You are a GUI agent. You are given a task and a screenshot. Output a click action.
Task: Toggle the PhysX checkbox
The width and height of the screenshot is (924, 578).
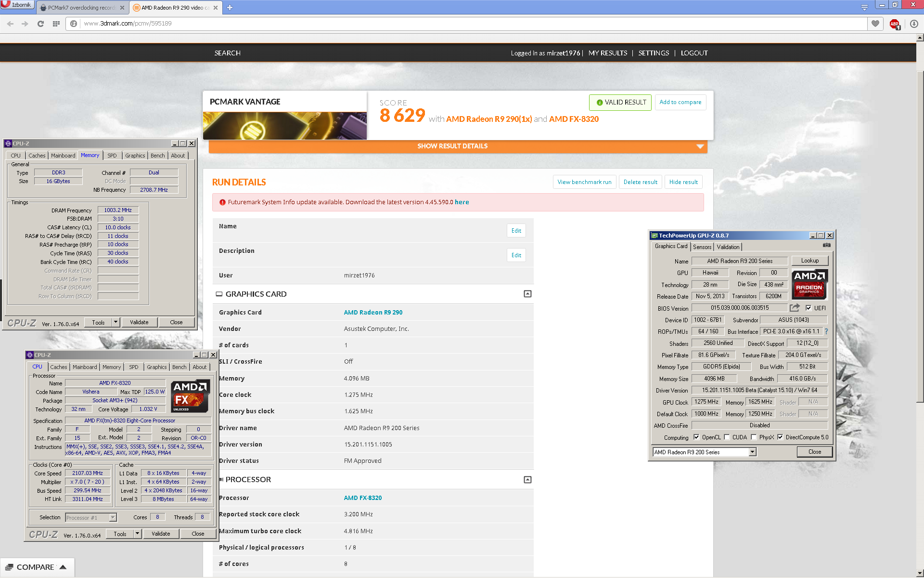pos(754,437)
